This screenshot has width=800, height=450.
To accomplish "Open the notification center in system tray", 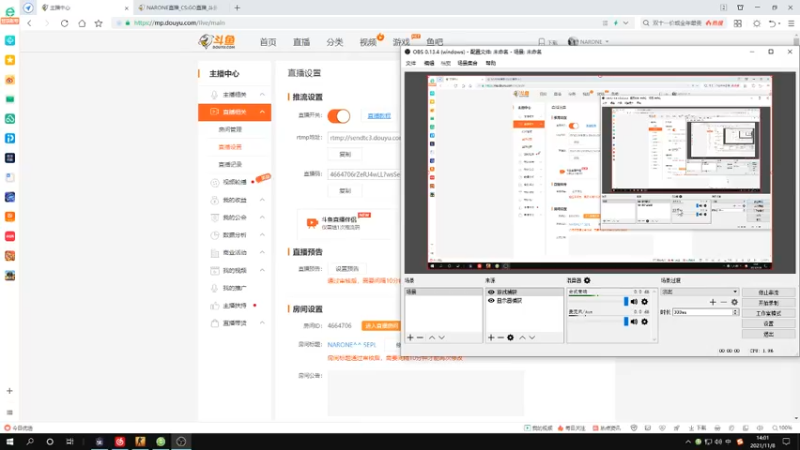I will coord(786,441).
